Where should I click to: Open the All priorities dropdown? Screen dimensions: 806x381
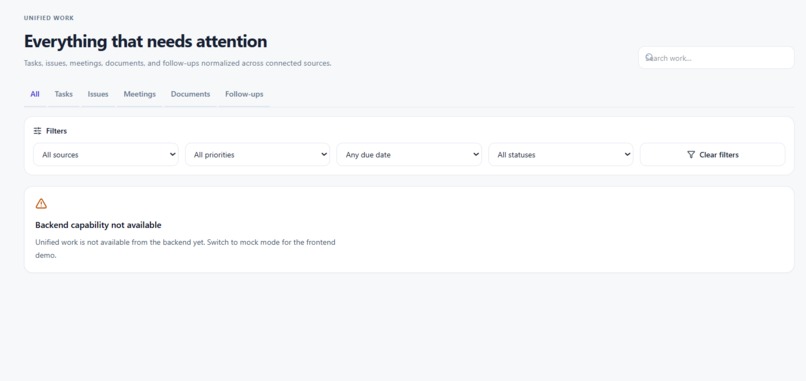pos(258,154)
